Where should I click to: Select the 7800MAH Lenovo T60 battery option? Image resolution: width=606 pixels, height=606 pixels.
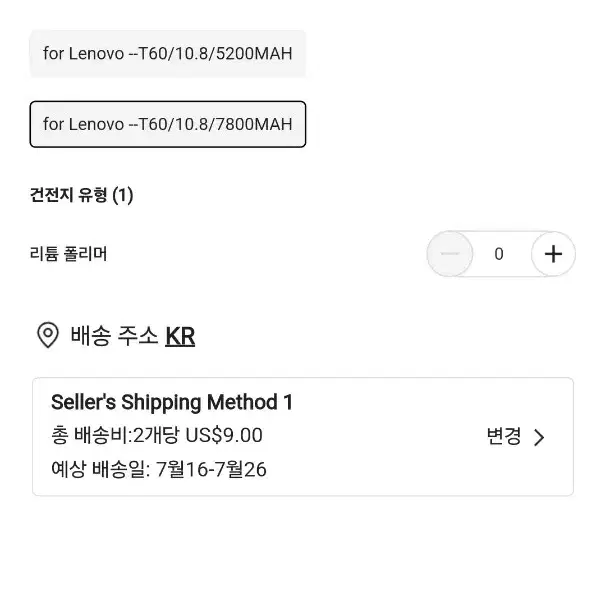coord(168,124)
